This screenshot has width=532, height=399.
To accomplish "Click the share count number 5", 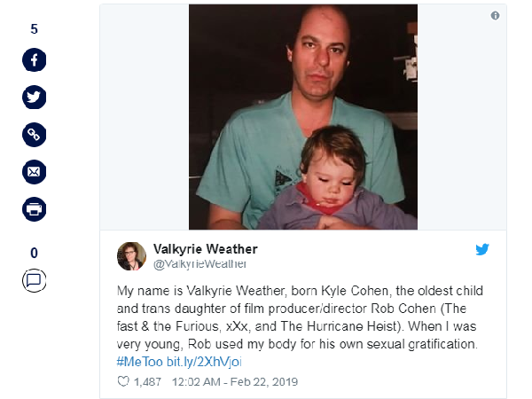I will [34, 29].
